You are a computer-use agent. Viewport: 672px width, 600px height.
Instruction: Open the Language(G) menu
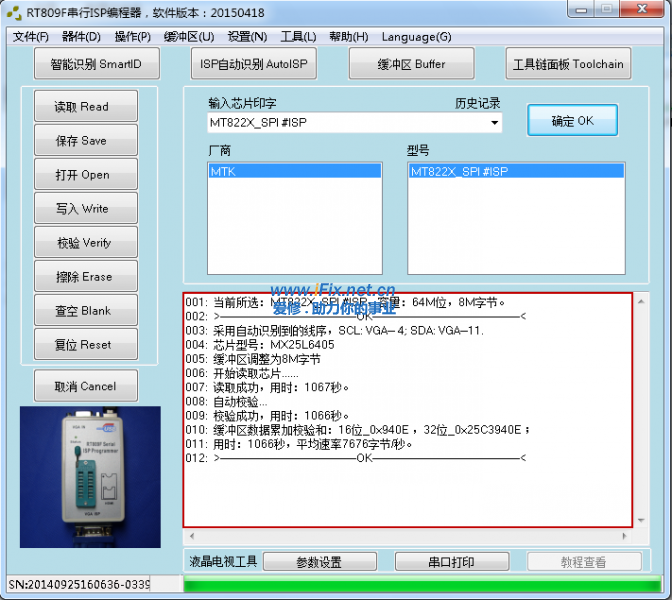click(416, 37)
